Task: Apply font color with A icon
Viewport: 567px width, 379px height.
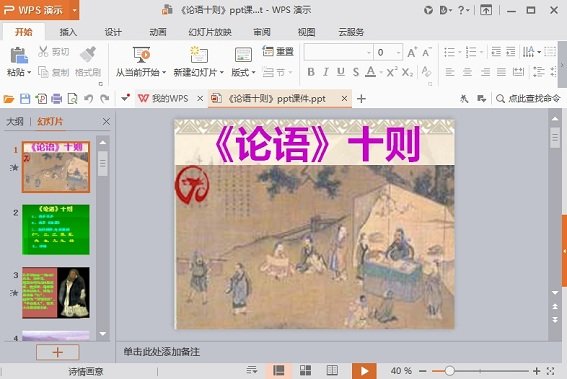Action: 370,72
